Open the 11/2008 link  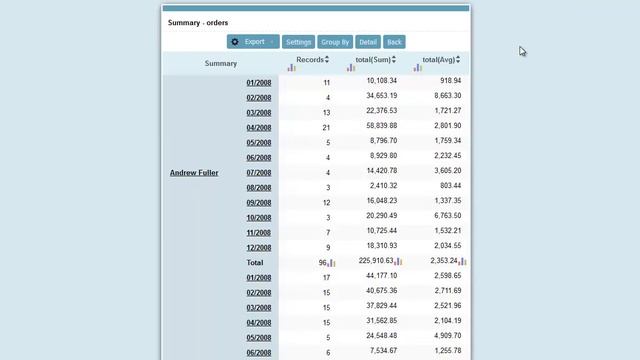click(x=259, y=233)
